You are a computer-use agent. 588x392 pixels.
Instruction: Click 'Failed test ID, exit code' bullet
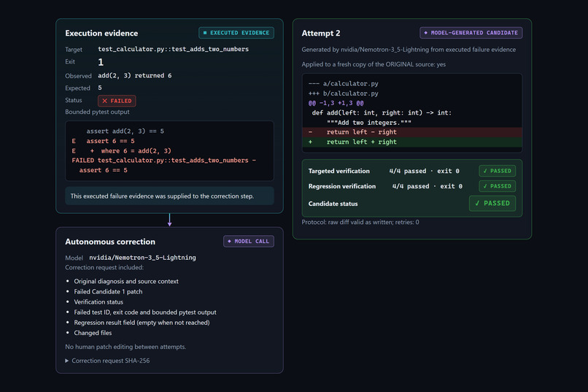pos(145,312)
